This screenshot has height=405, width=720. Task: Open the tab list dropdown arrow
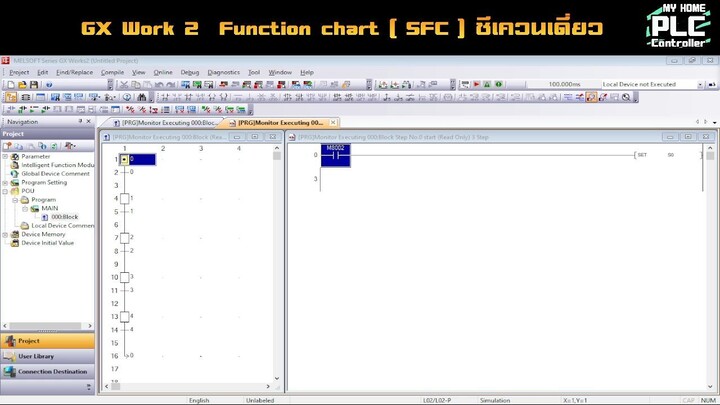[x=714, y=123]
